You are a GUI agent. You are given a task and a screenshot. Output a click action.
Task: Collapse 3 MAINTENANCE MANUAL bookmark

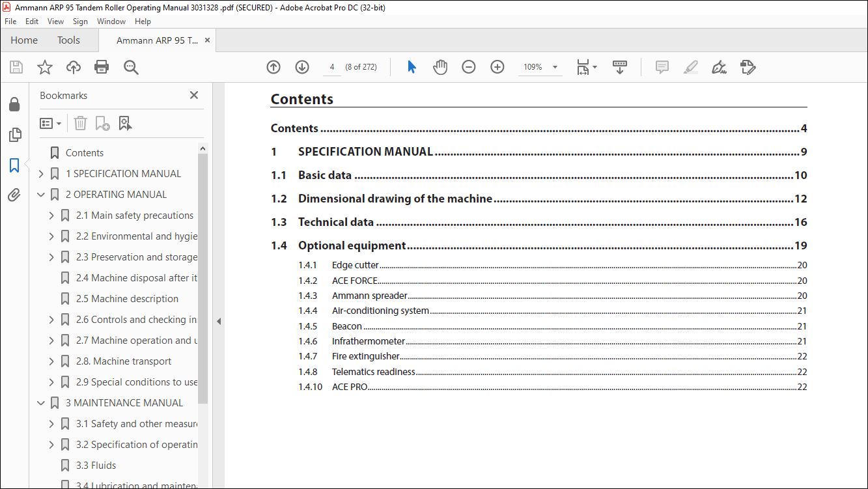[41, 403]
